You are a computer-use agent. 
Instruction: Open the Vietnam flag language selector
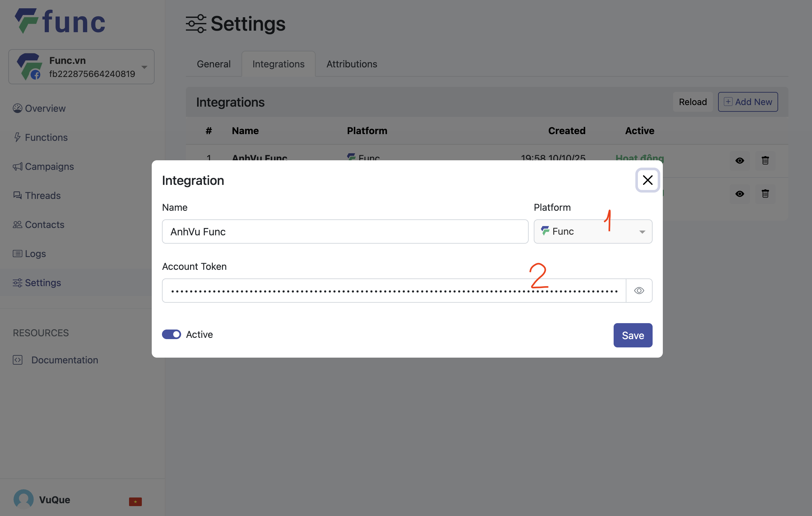pos(135,502)
